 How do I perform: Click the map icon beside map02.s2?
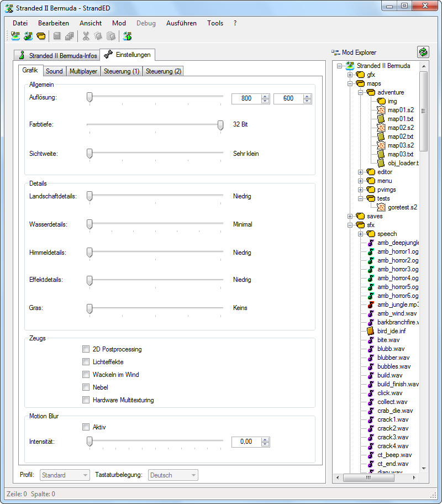[381, 128]
